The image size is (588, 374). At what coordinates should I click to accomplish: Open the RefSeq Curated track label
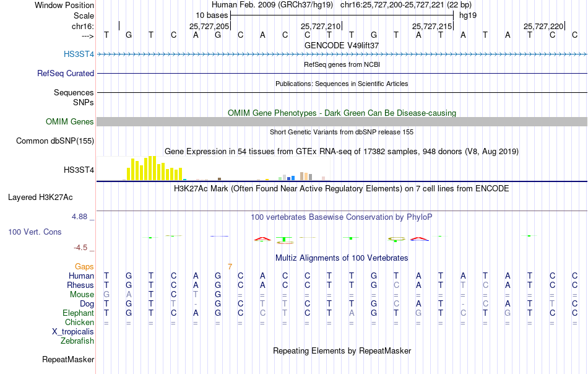coord(65,74)
